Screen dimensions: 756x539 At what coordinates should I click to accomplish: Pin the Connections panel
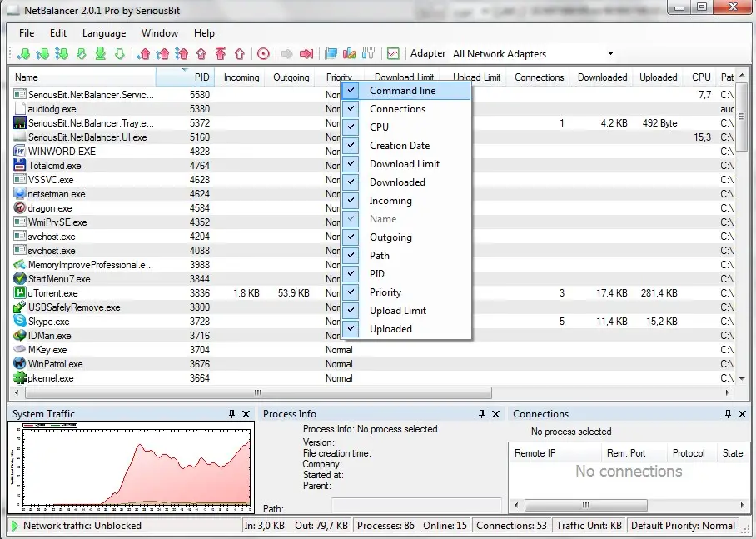click(728, 413)
